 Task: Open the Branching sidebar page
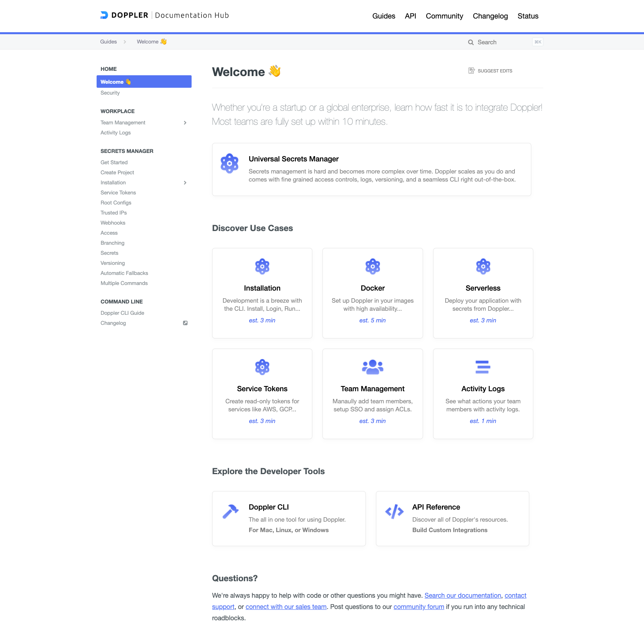click(112, 243)
